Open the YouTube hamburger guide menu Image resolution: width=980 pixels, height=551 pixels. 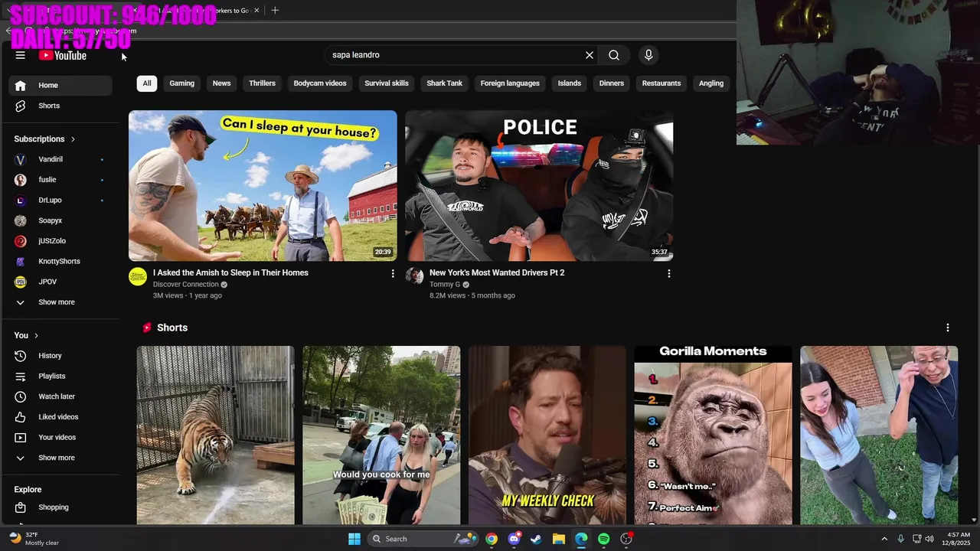click(21, 55)
